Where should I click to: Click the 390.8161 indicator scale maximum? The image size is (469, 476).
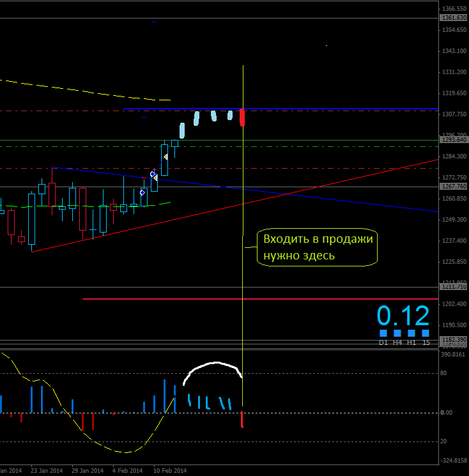[453, 355]
